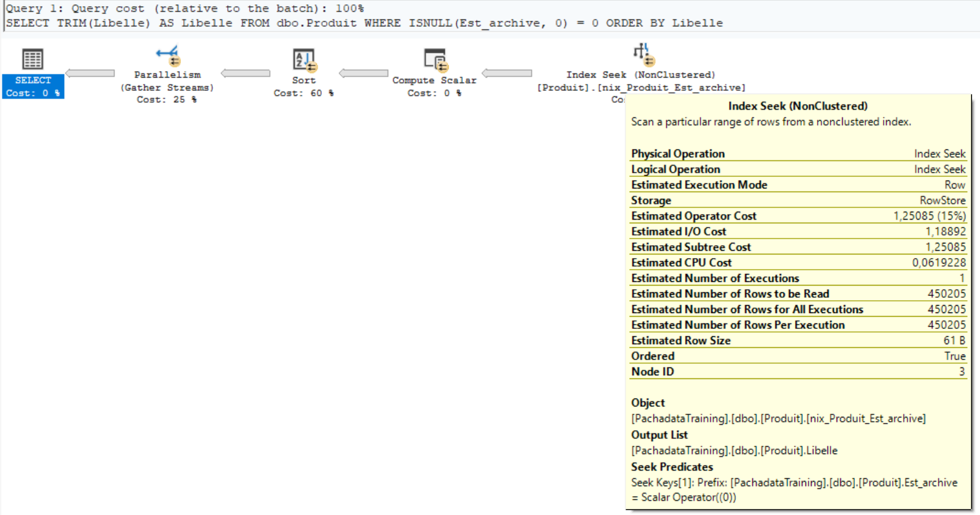
Task: Click the Query 1 cost header line
Action: tap(185, 9)
